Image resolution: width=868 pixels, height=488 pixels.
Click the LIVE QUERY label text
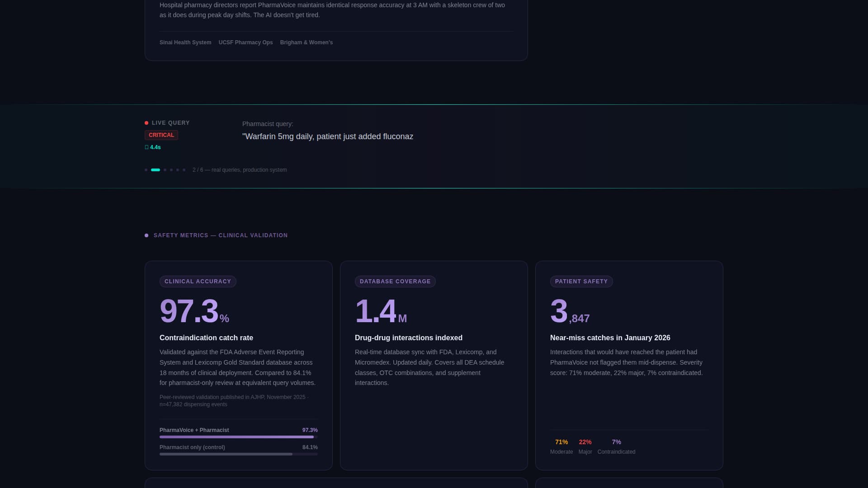(x=171, y=123)
